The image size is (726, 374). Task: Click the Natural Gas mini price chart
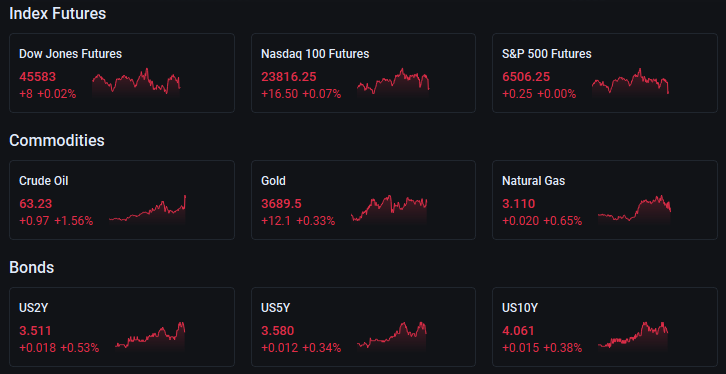coord(634,210)
